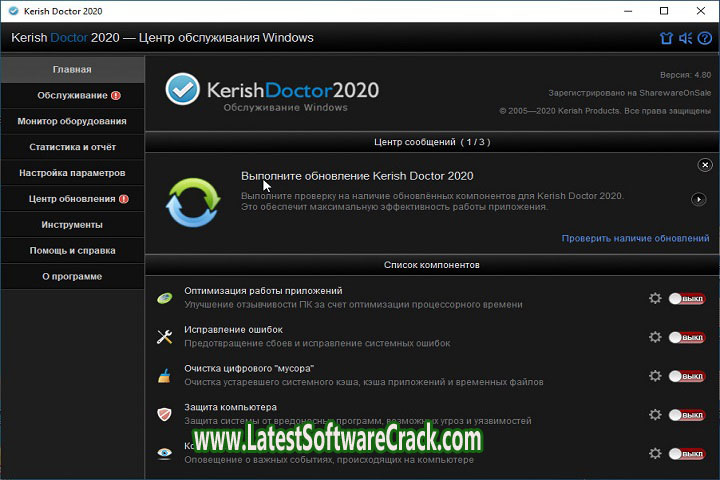Open the skin (t-shirt) theme icon

(x=666, y=39)
